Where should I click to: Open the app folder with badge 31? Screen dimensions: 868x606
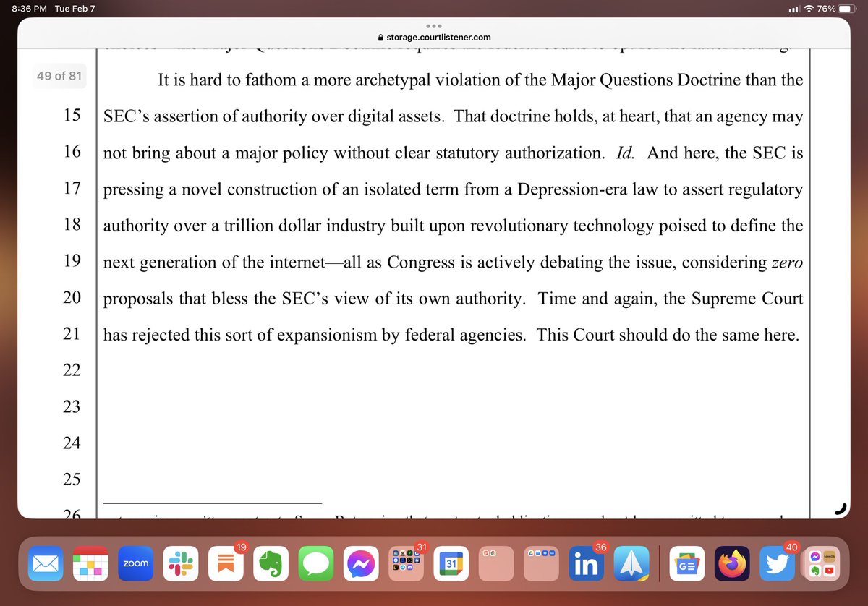[x=404, y=563]
